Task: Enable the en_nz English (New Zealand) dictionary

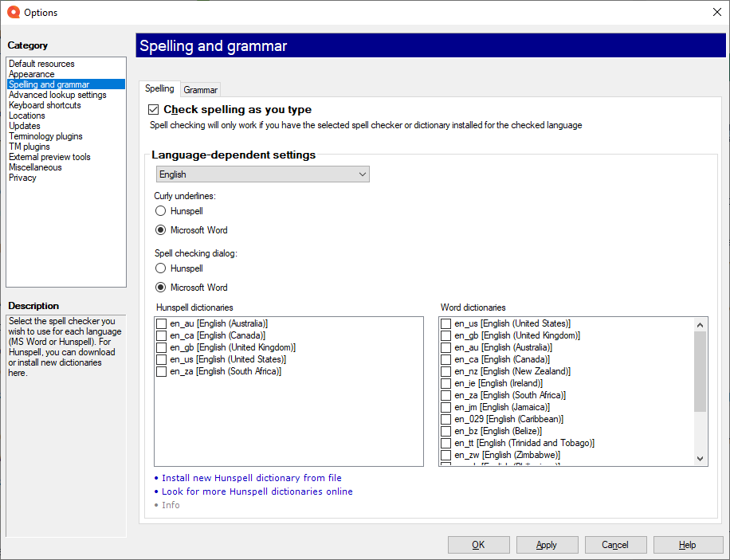Action: pos(446,371)
